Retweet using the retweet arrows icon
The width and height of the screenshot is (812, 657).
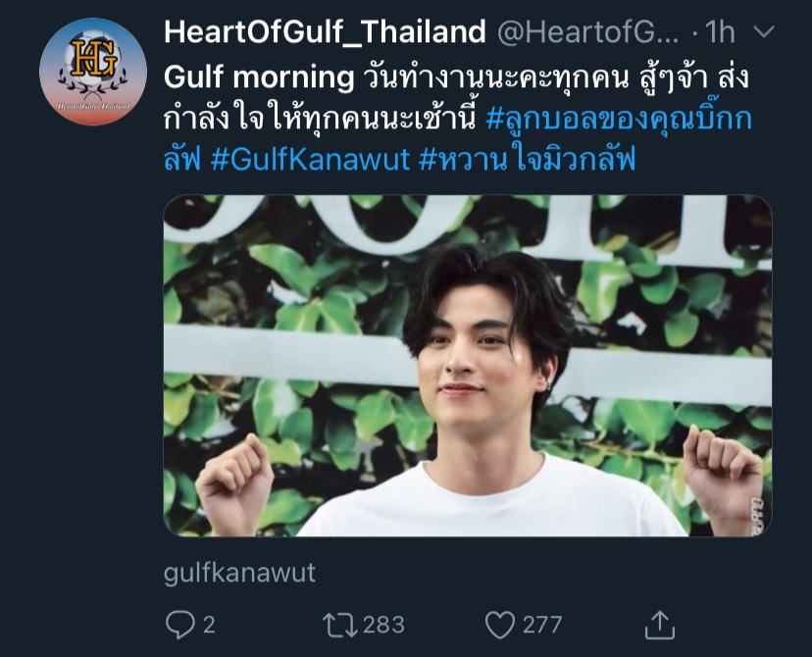pos(339,625)
